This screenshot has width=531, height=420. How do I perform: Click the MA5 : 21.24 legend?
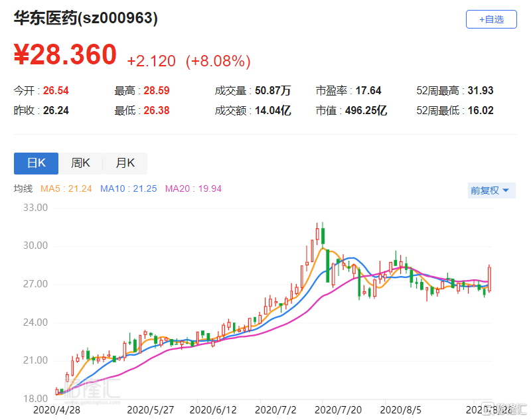(x=66, y=188)
